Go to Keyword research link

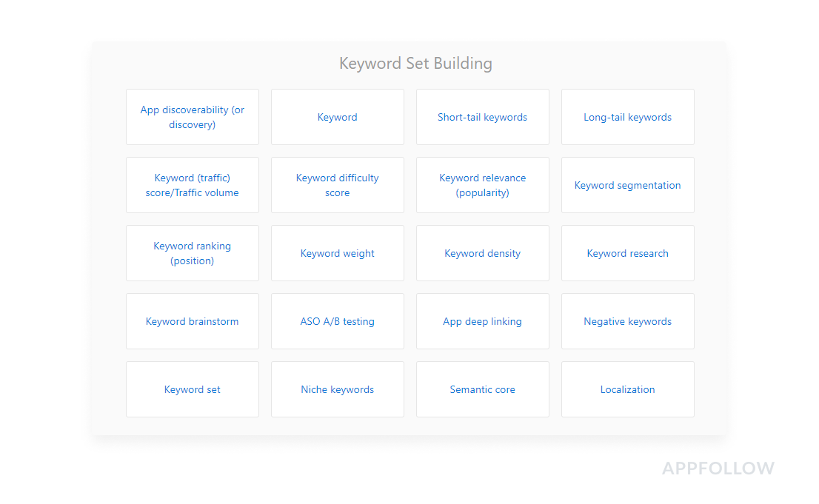[628, 253]
